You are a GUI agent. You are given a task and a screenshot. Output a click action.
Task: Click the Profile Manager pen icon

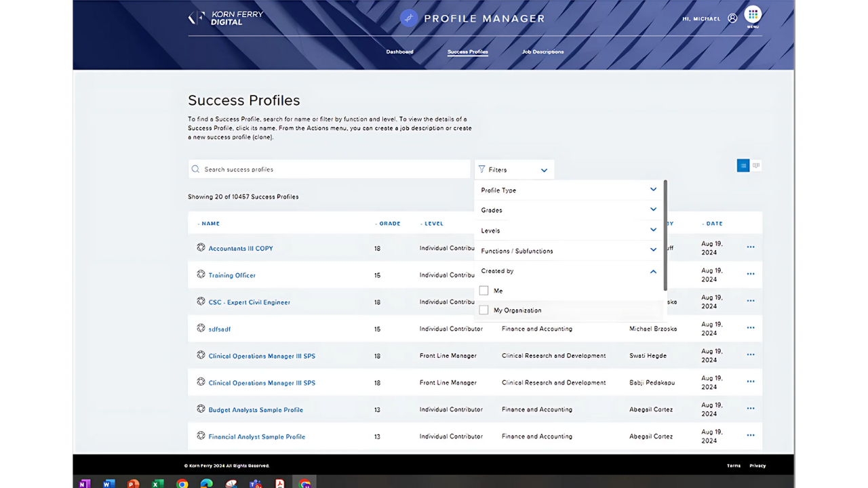point(409,18)
